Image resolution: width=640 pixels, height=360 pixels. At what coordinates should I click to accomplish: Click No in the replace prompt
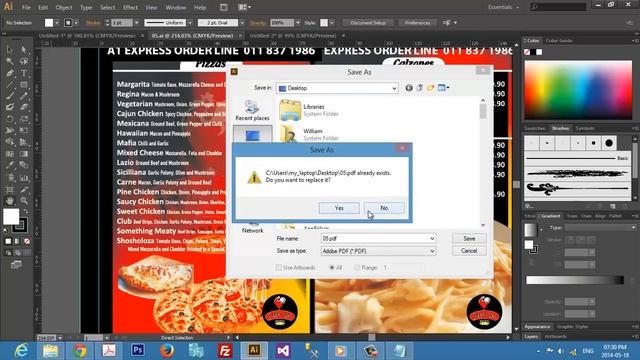(x=384, y=208)
